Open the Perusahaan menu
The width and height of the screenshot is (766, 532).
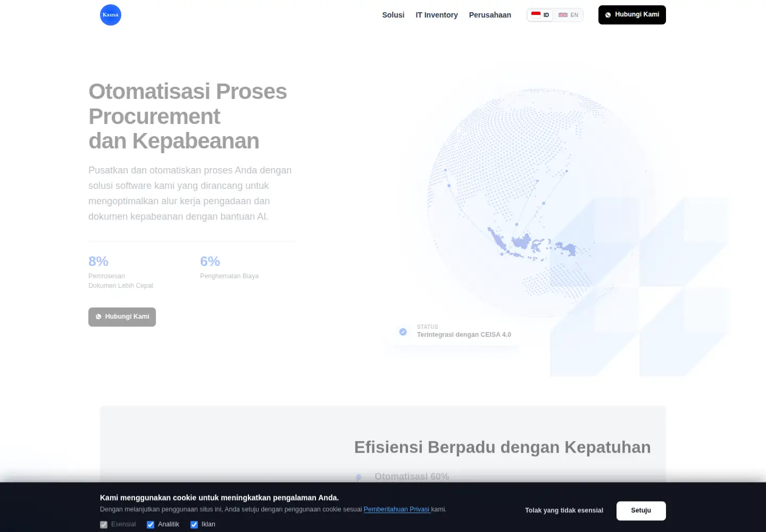point(490,15)
